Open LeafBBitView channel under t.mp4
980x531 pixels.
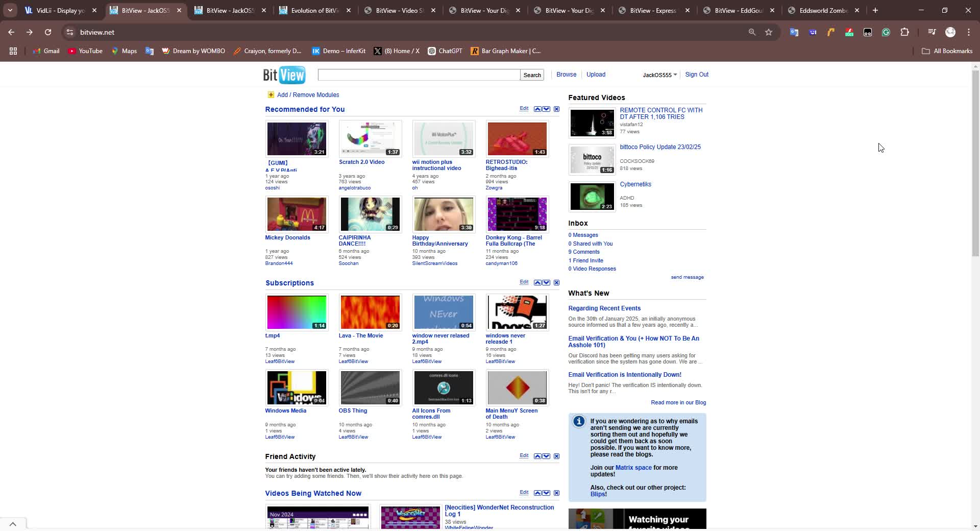(x=280, y=361)
